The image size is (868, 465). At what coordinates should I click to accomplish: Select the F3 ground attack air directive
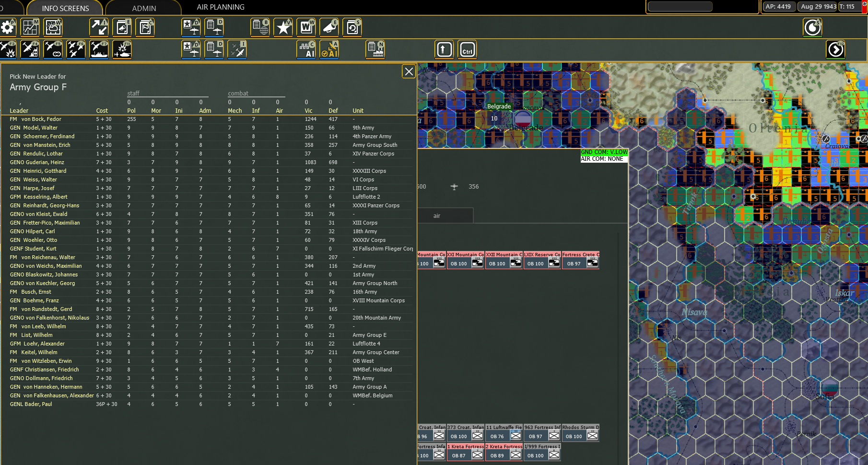pyautogui.click(x=8, y=49)
